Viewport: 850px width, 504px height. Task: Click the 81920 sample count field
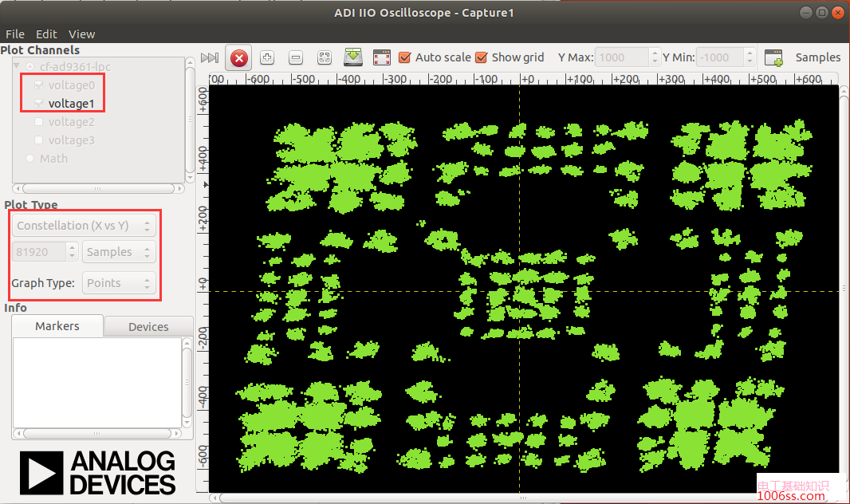(40, 252)
